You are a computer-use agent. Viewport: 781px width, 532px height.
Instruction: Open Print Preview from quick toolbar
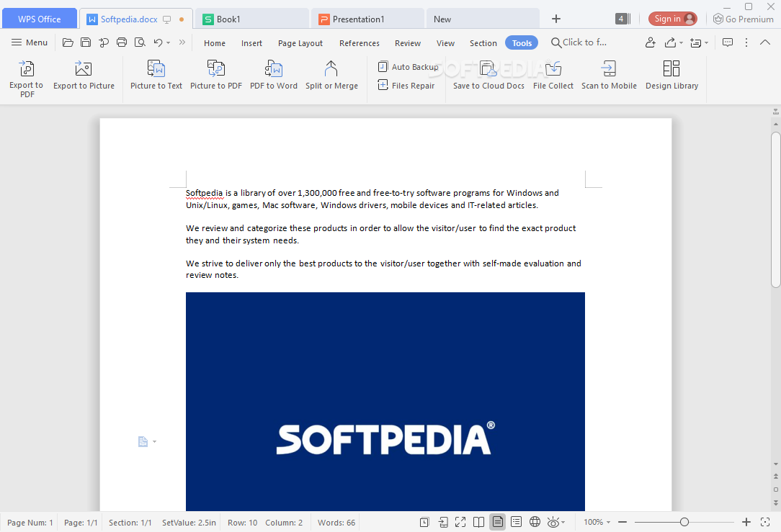[140, 42]
